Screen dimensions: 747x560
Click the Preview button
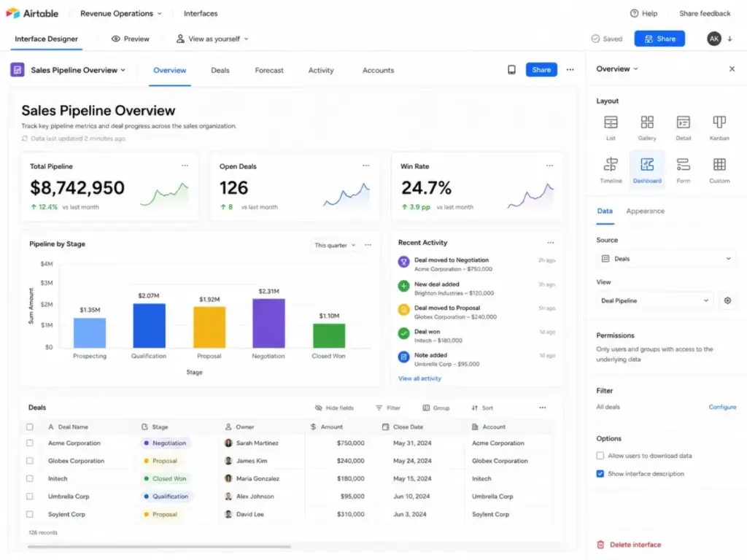tap(131, 39)
